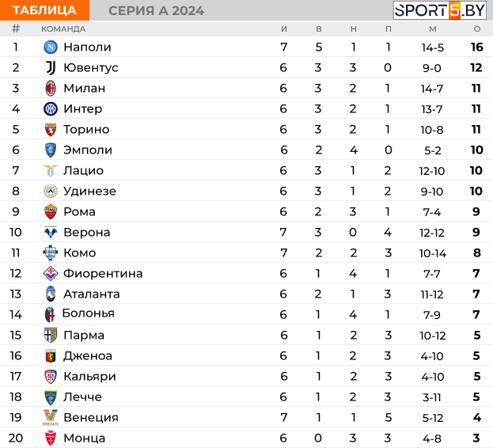Switch to the СЕРИЯ А 2024 tab
Screen dimensions: 493x448
pyautogui.click(x=156, y=11)
